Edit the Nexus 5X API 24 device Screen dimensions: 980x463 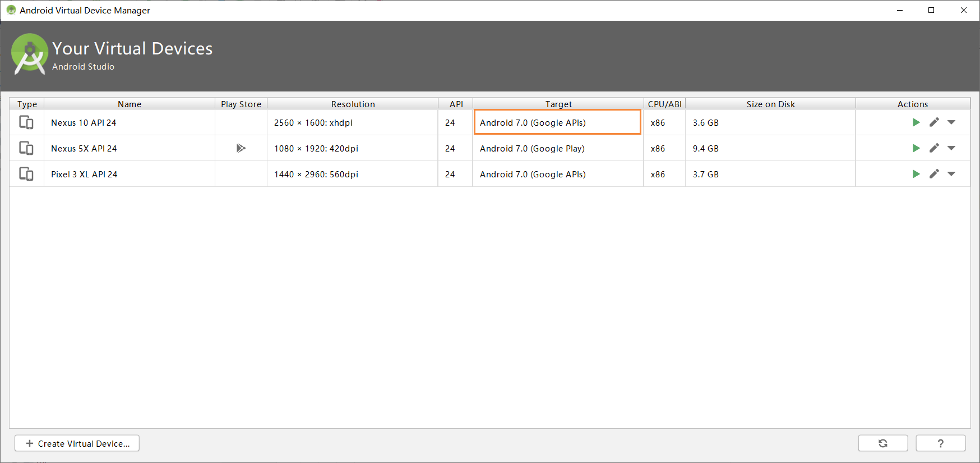point(934,148)
